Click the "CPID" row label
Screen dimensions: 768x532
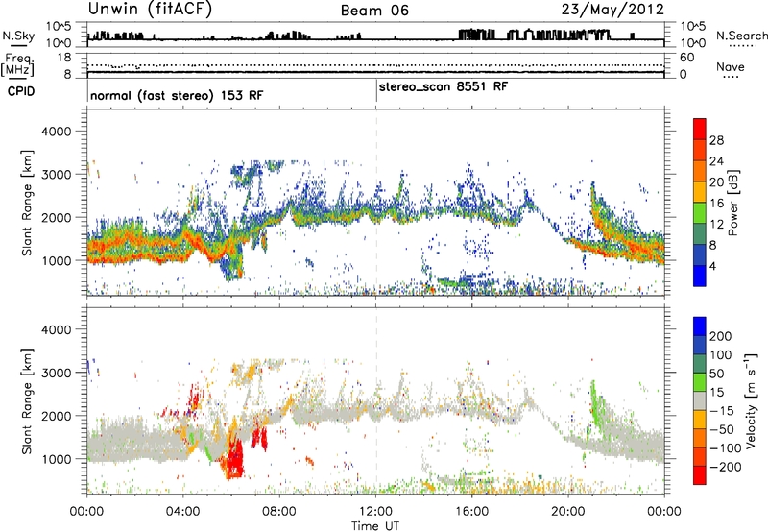click(x=20, y=91)
